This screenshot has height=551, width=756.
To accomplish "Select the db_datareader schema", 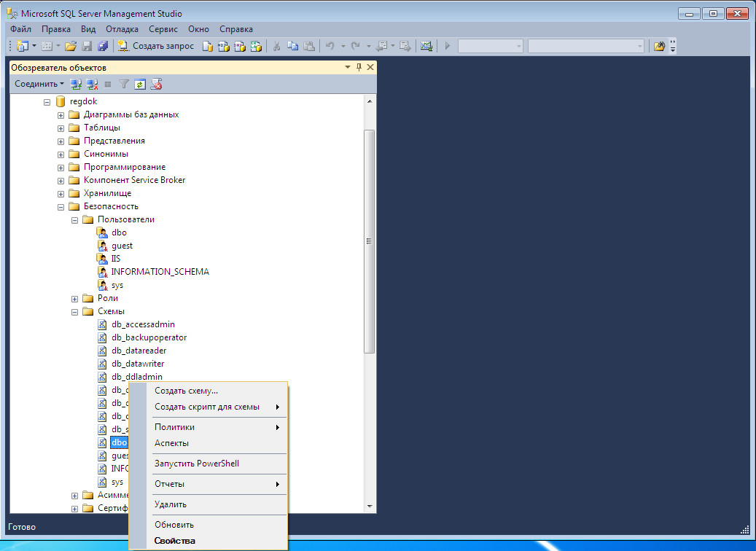I will pos(139,351).
